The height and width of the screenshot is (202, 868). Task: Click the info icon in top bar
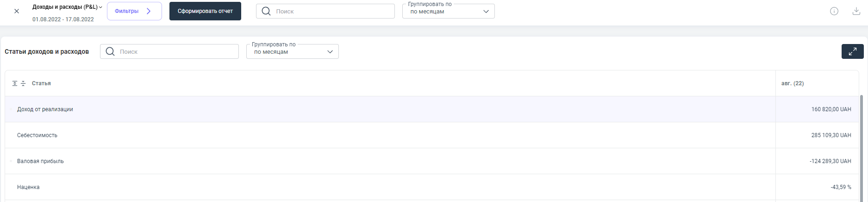[x=834, y=11]
